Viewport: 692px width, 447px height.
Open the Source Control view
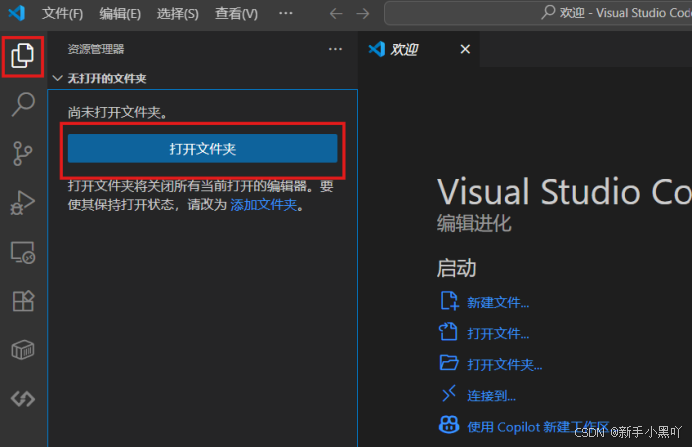pos(23,153)
